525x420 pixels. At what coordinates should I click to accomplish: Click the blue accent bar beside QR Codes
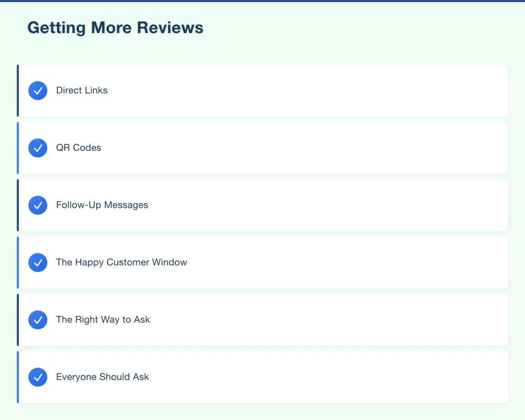18,148
